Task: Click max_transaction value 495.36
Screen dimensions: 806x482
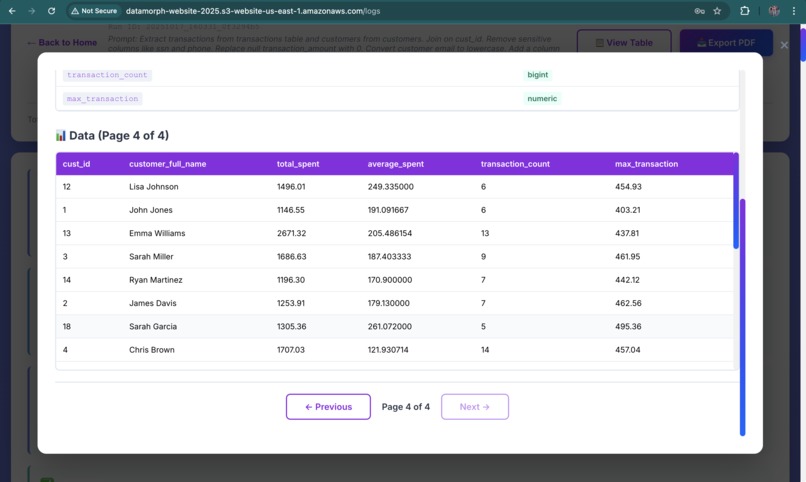Action: (x=628, y=326)
